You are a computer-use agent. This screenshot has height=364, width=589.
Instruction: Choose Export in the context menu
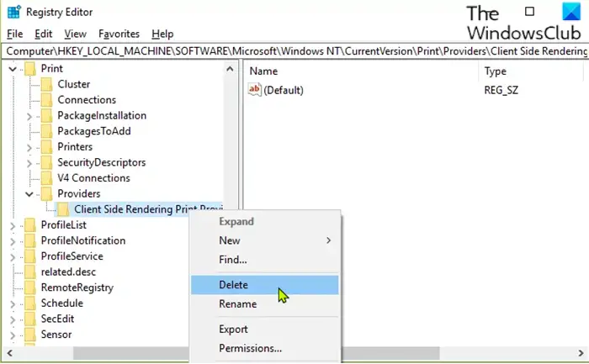tap(265, 329)
